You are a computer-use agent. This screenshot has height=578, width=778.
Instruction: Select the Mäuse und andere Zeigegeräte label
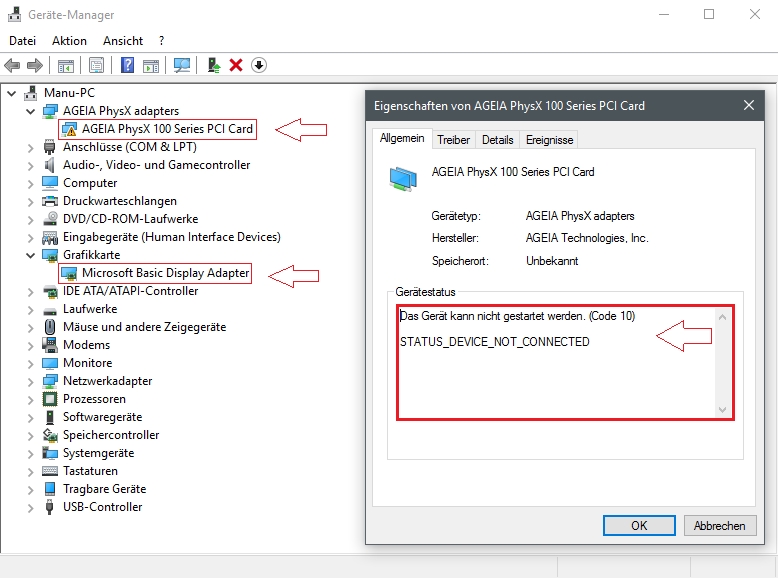tap(144, 327)
